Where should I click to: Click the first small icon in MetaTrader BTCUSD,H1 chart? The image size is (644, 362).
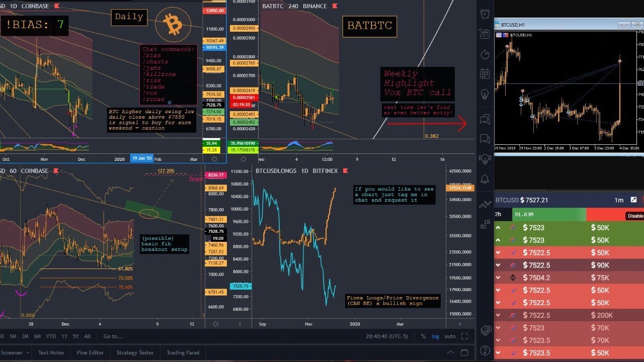(499, 35)
